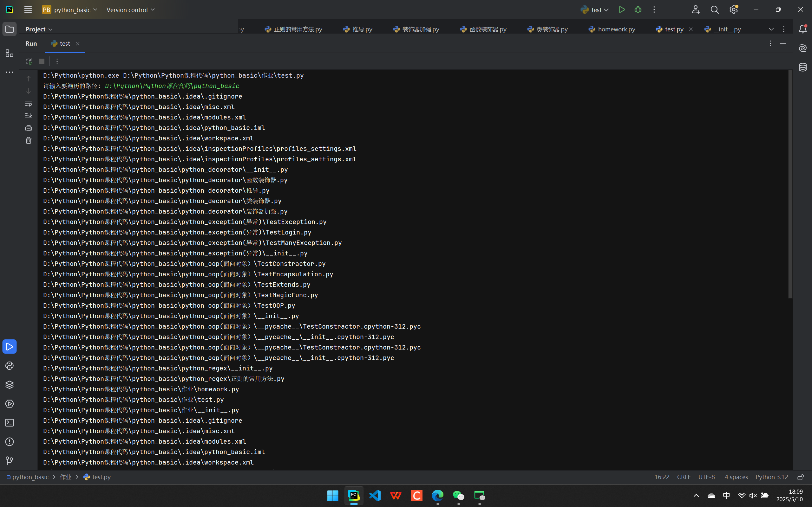
Task: Toggle soft-wrap in Run console
Action: (x=29, y=104)
